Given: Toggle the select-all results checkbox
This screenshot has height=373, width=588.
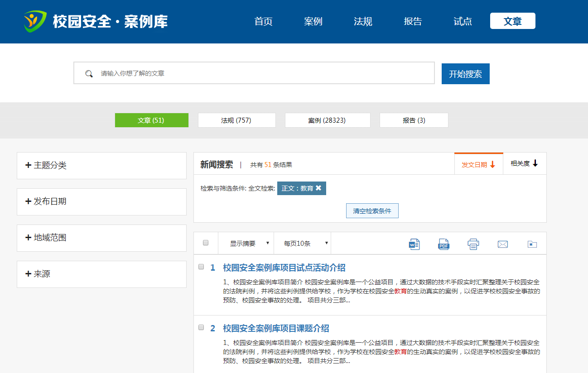Looking at the screenshot, I should pyautogui.click(x=206, y=243).
